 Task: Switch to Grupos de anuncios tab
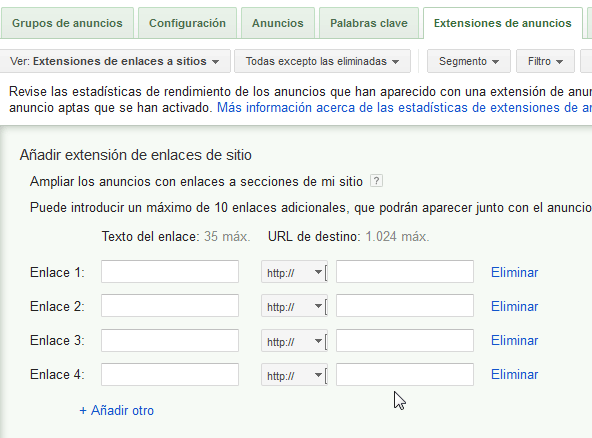(x=67, y=23)
